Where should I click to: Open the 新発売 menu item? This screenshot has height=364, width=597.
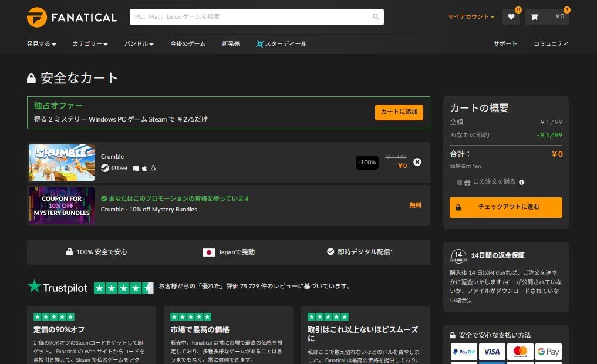coord(231,44)
